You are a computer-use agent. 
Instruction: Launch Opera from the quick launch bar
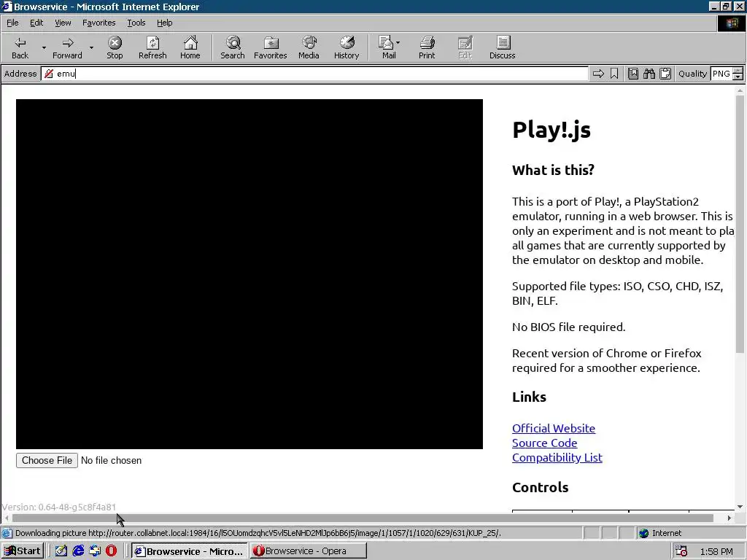tap(111, 551)
